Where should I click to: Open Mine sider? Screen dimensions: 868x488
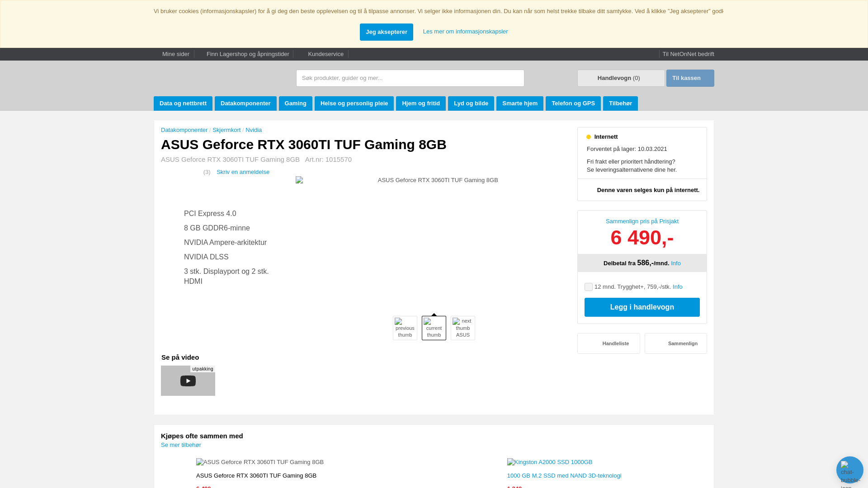coord(175,54)
